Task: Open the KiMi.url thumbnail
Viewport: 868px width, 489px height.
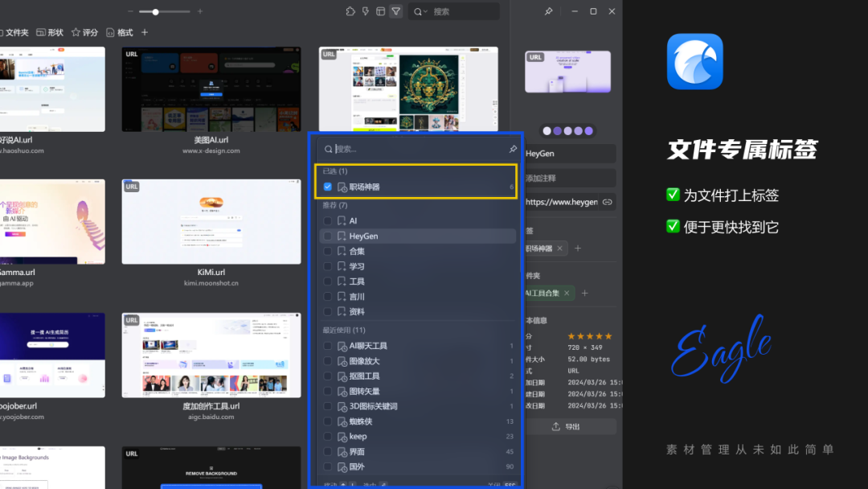Action: 211,221
